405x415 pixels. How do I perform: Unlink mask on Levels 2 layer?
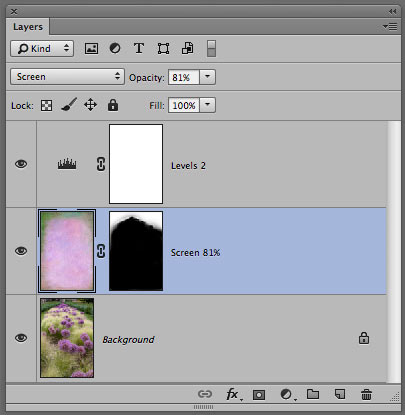pyautogui.click(x=101, y=164)
